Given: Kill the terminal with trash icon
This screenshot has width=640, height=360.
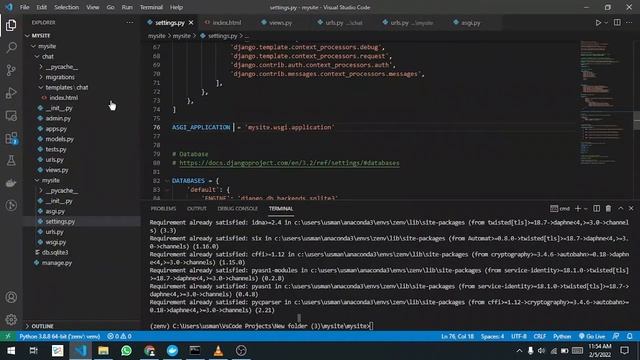Looking at the screenshot, I should point(608,209).
